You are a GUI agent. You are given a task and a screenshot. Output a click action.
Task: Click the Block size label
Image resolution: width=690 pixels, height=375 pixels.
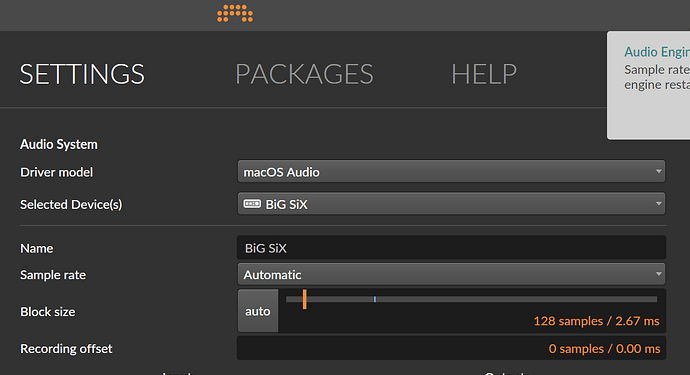[48, 312]
